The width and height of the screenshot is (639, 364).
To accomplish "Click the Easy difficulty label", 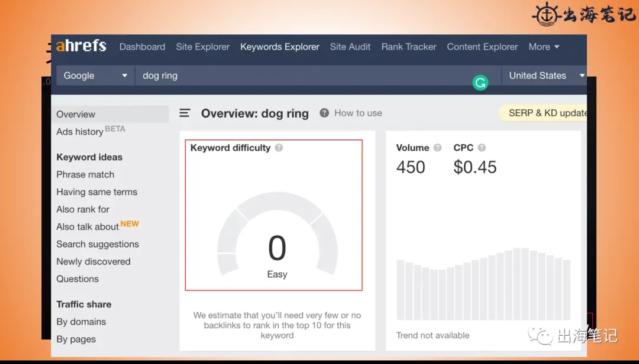I will pyautogui.click(x=277, y=274).
